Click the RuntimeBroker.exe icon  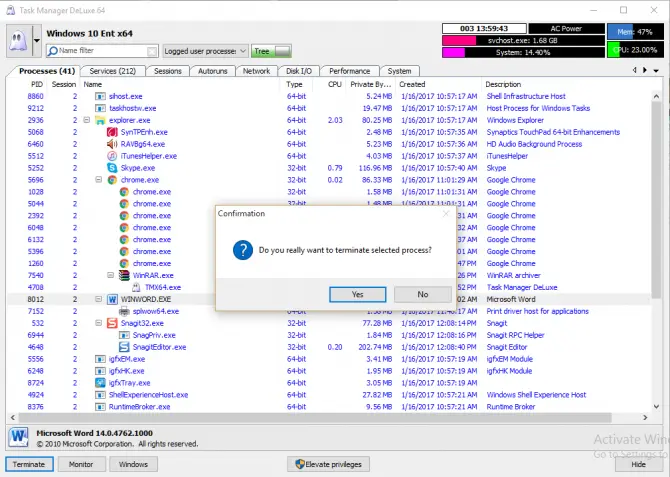click(x=100, y=407)
